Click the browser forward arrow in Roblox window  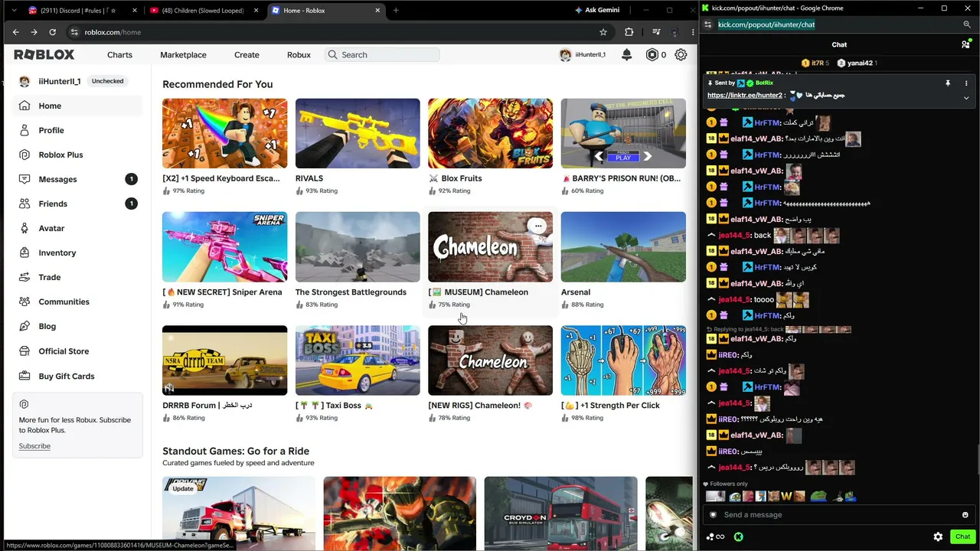34,32
